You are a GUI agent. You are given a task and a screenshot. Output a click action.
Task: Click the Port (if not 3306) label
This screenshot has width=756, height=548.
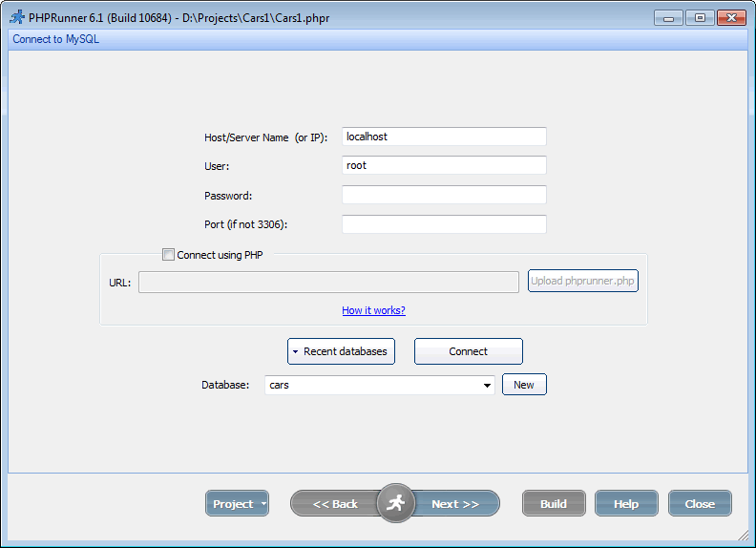tap(246, 224)
